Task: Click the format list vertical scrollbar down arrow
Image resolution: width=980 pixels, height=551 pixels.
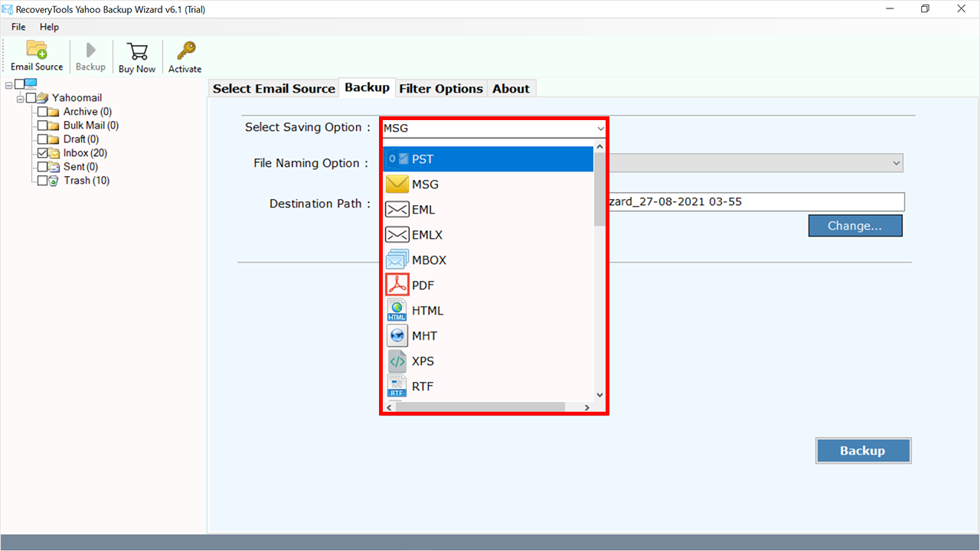Action: [x=599, y=395]
